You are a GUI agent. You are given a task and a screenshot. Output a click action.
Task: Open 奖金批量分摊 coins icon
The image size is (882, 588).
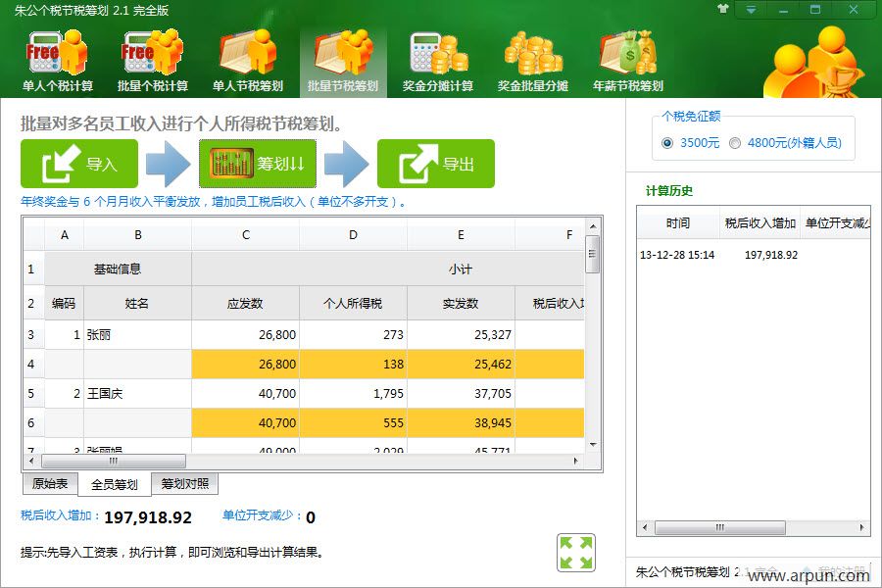click(x=532, y=59)
